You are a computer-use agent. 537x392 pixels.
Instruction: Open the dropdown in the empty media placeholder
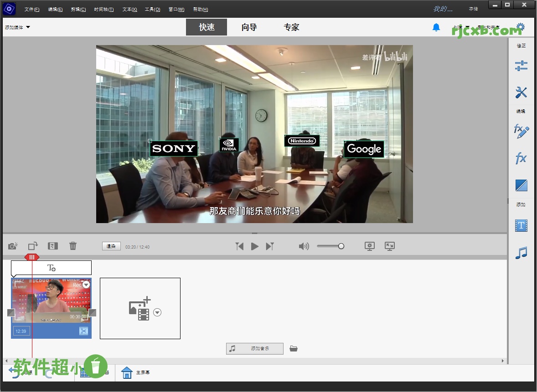[157, 312]
